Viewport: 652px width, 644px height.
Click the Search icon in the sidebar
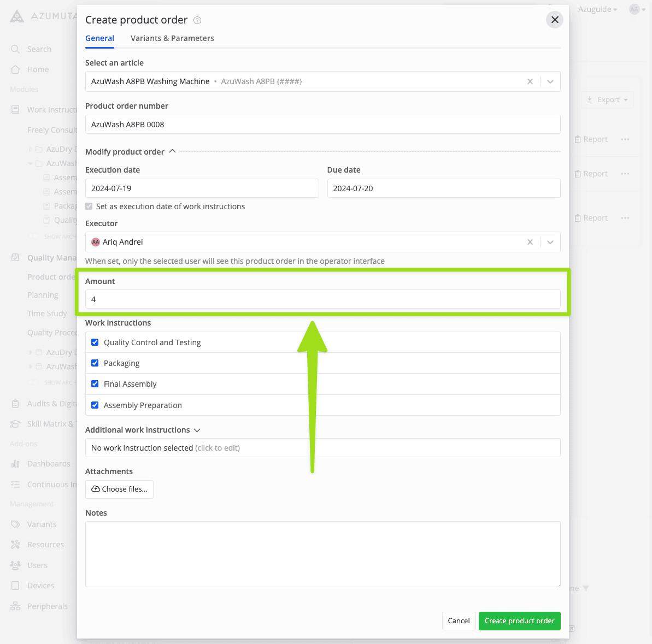coord(15,49)
